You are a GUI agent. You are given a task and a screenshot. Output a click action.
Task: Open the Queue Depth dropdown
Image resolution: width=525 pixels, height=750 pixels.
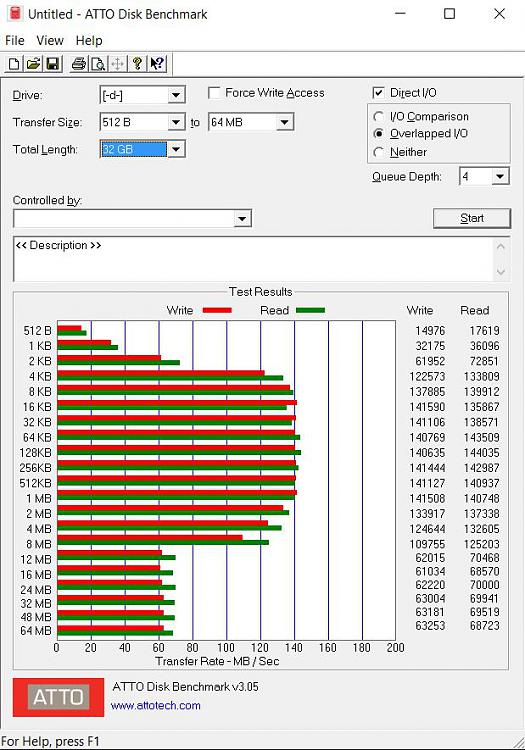pyautogui.click(x=500, y=176)
